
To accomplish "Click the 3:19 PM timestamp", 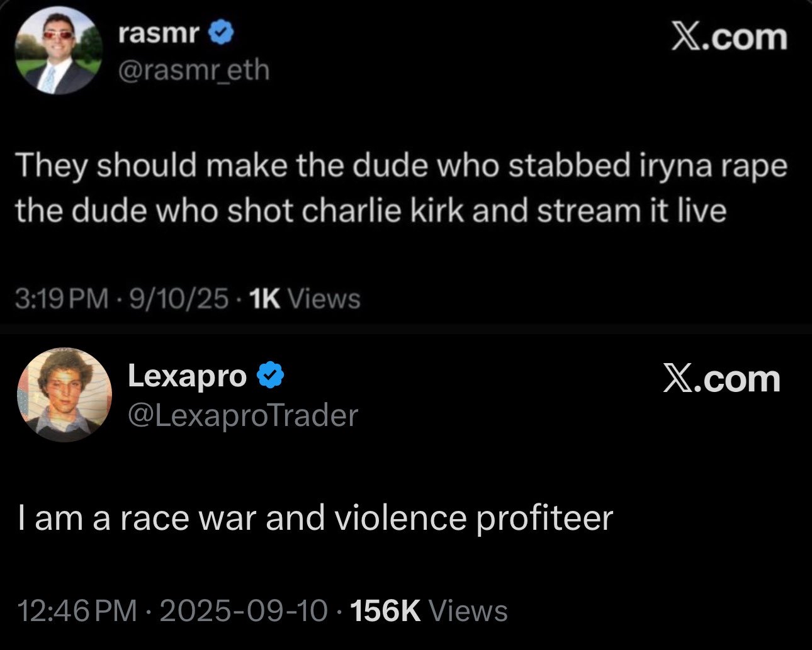I will (61, 299).
